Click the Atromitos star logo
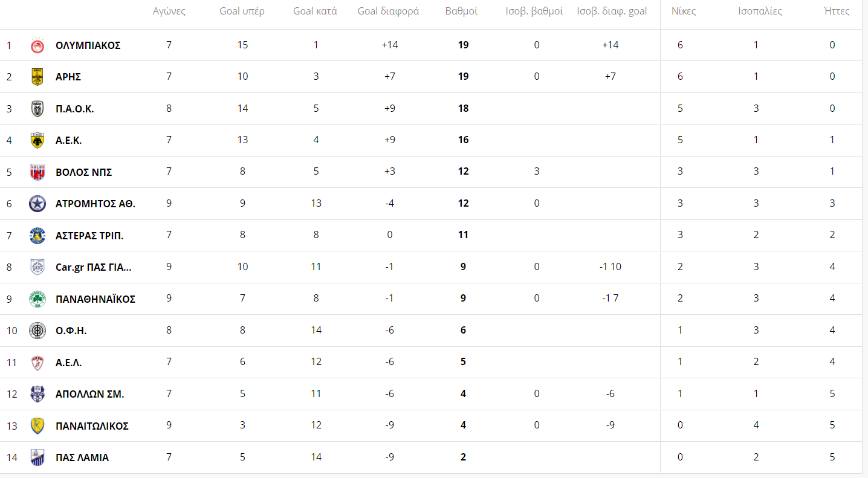868x478 pixels. (37, 204)
